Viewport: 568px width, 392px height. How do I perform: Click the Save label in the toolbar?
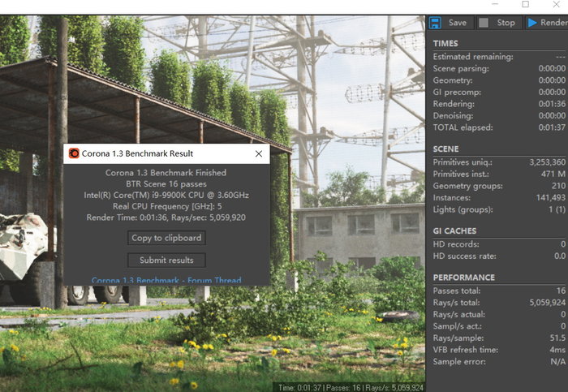click(x=458, y=23)
